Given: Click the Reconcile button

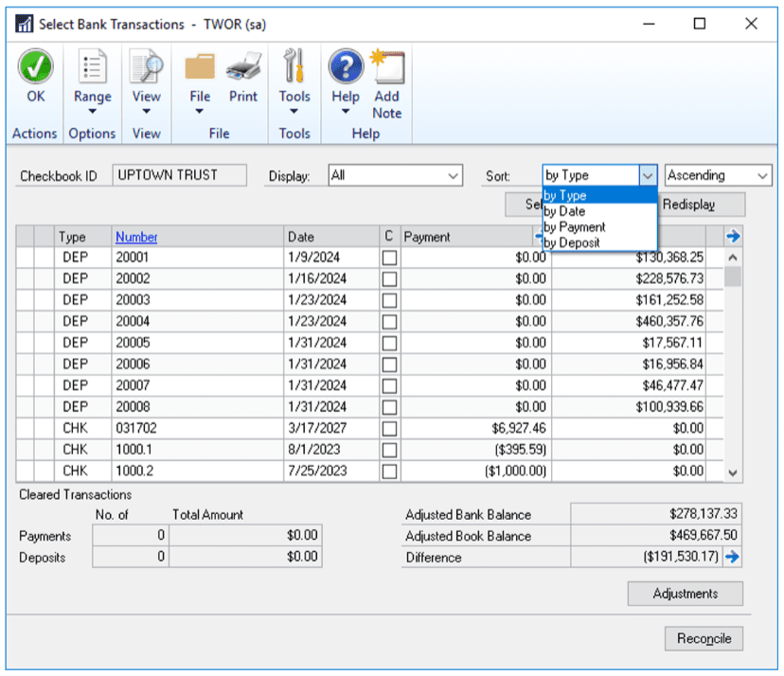Looking at the screenshot, I should pyautogui.click(x=704, y=639).
